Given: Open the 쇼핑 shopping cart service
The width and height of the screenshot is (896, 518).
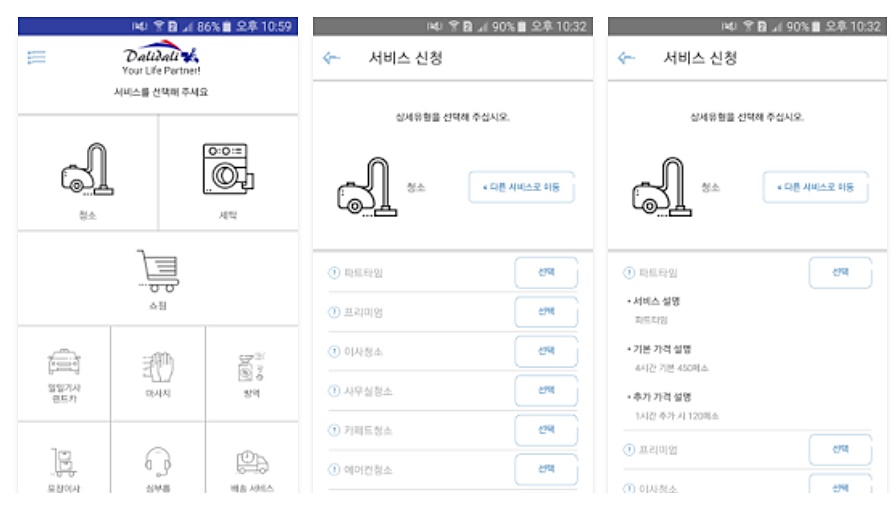Looking at the screenshot, I should pos(158,278).
